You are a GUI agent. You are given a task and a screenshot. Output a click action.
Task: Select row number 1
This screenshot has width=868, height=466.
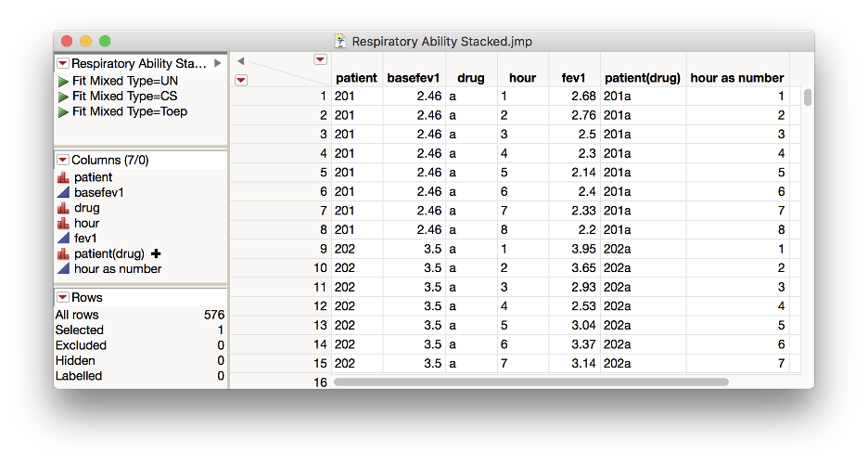(x=324, y=97)
